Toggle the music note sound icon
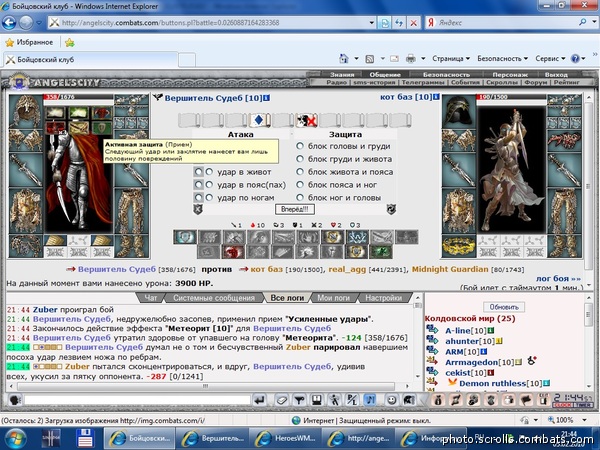The height and width of the screenshot is (450, 600). tap(370, 400)
